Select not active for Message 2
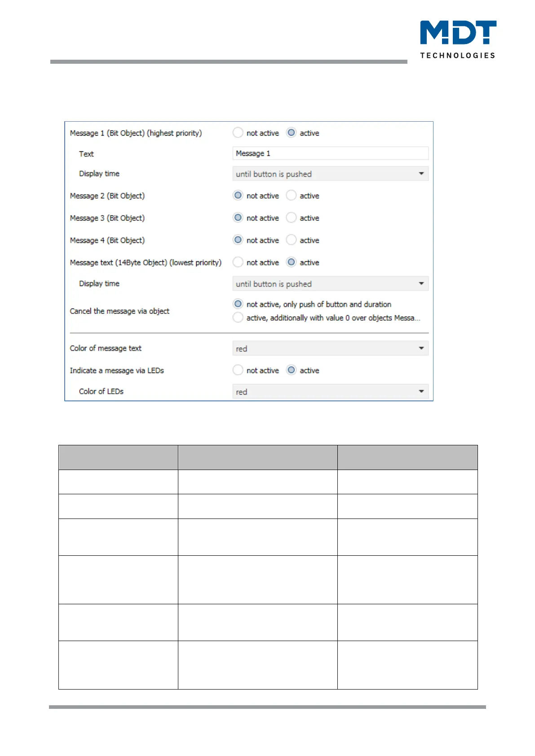535x756 pixels. pos(238,196)
